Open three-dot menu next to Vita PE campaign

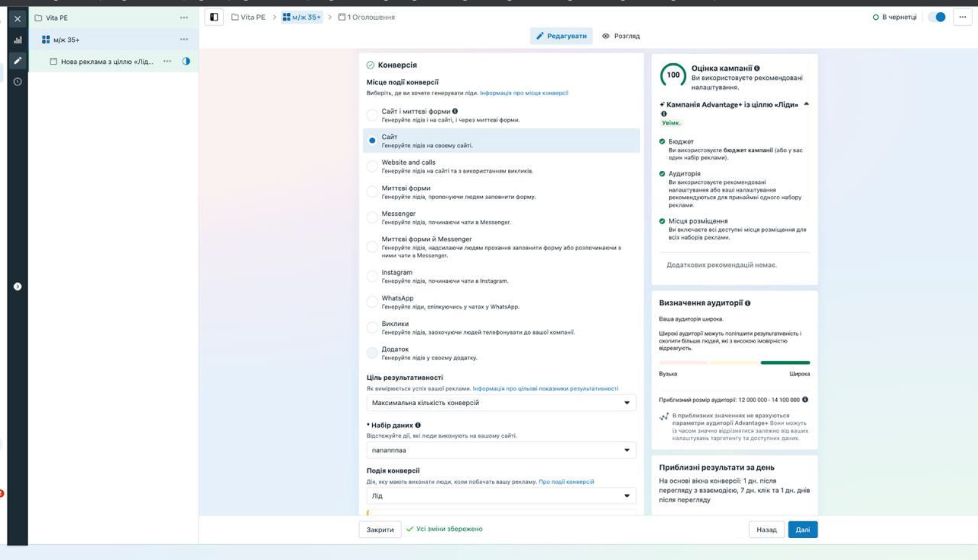click(184, 18)
